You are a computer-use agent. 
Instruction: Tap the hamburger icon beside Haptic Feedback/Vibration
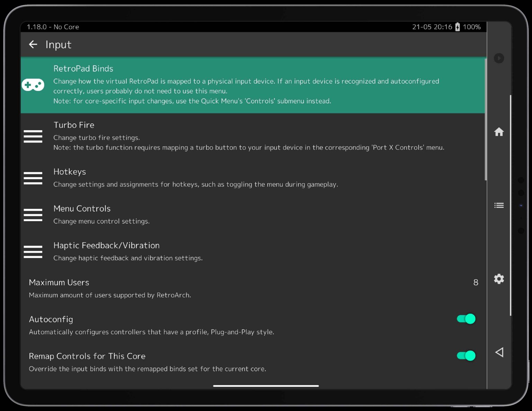click(x=33, y=252)
